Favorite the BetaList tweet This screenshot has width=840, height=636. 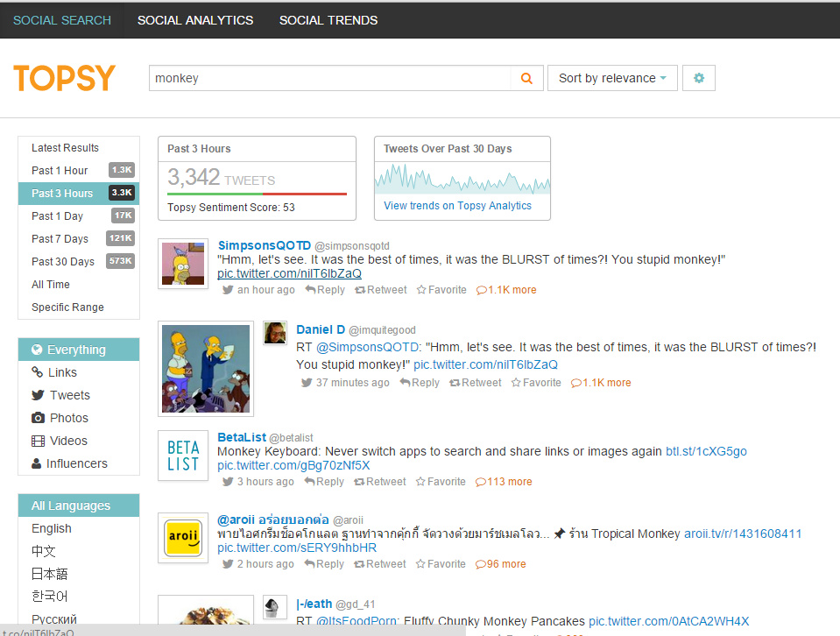441,482
